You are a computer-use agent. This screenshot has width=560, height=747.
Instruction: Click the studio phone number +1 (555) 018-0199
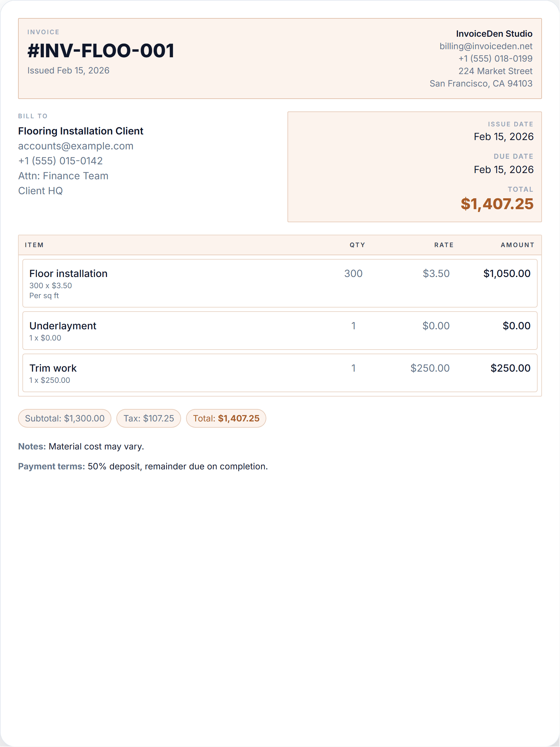point(495,59)
